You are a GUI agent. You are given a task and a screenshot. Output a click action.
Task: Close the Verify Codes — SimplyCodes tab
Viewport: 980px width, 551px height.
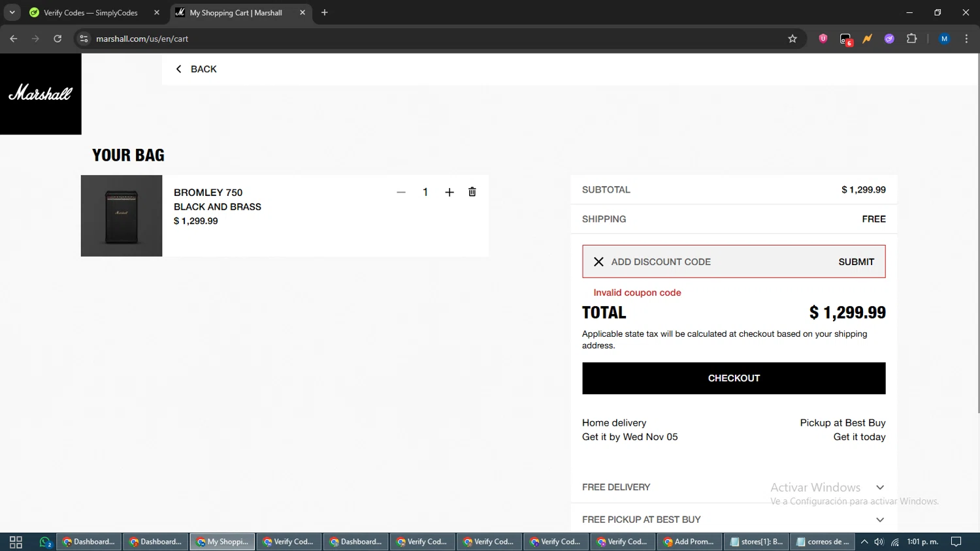(x=157, y=12)
